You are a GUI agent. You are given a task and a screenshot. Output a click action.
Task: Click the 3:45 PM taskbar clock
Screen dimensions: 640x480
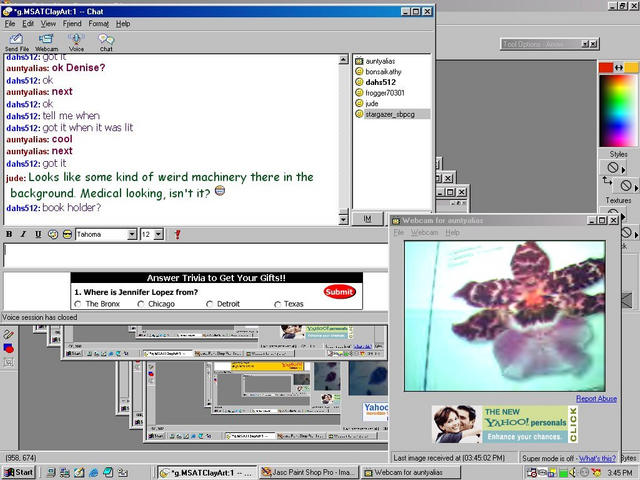click(x=620, y=473)
